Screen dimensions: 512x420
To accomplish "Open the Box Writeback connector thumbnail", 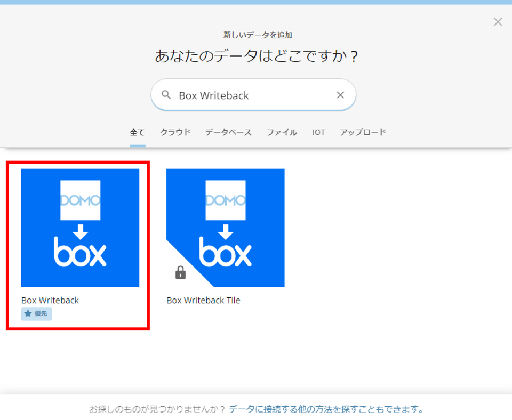I will click(81, 228).
